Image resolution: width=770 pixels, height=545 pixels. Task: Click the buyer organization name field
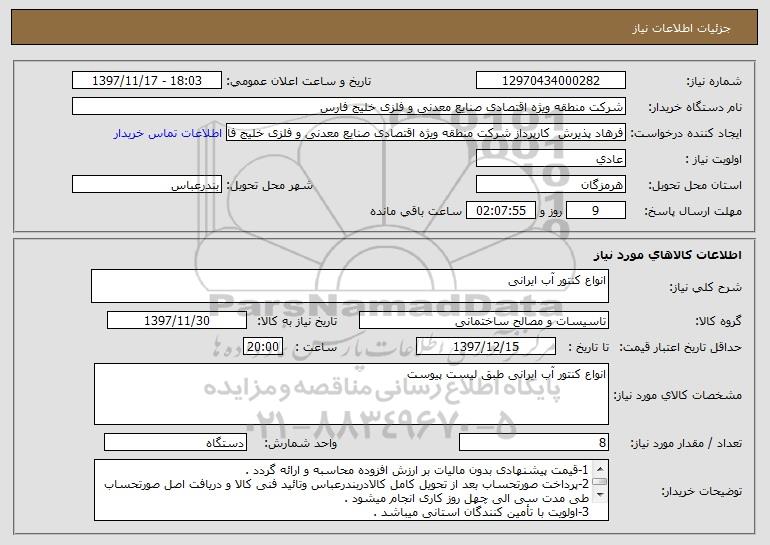tap(349, 107)
